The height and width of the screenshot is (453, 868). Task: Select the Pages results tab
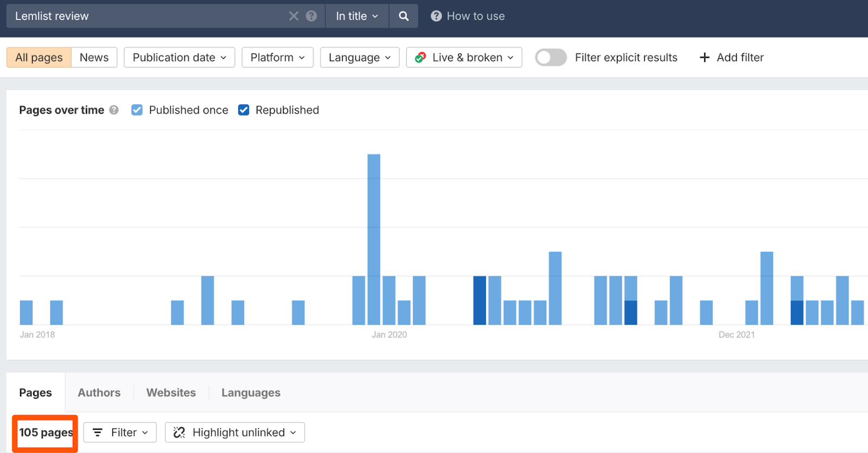[x=36, y=392]
